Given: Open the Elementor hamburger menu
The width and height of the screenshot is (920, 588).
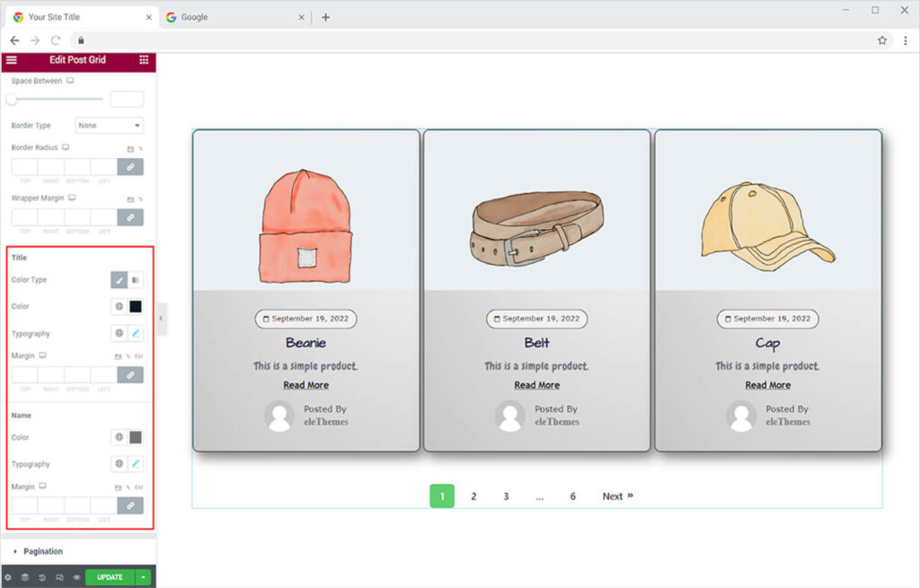Looking at the screenshot, I should pos(12,60).
